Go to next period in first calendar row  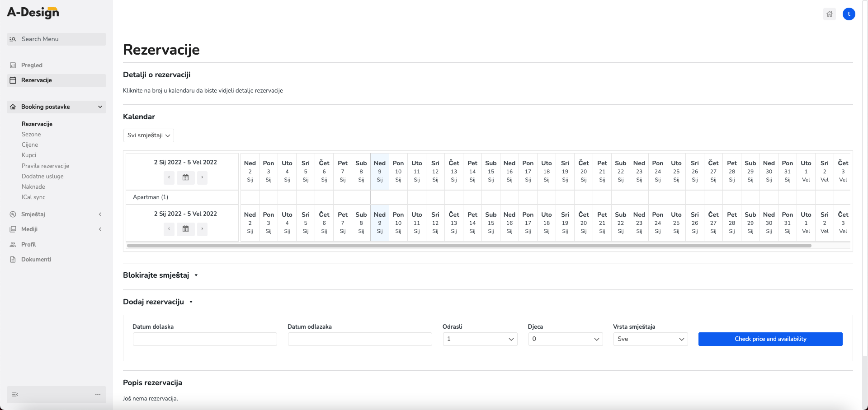(202, 177)
